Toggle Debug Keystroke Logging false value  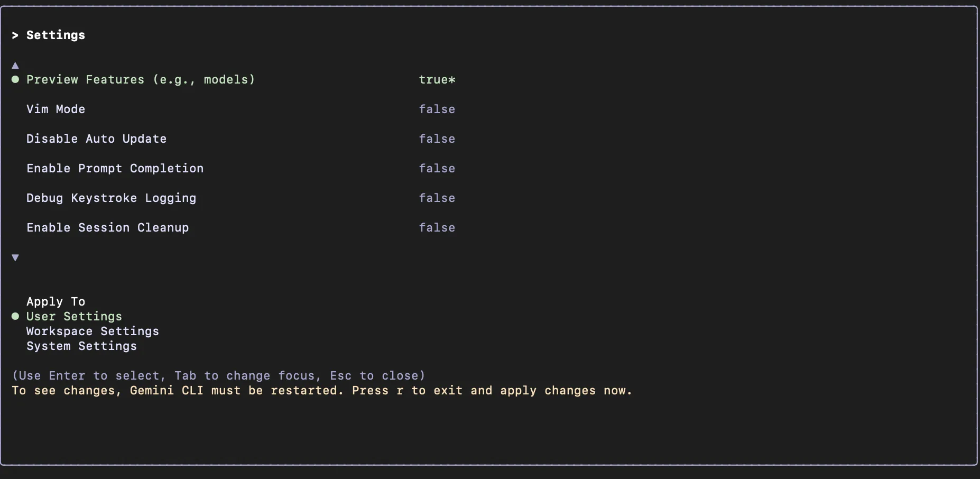click(x=437, y=198)
